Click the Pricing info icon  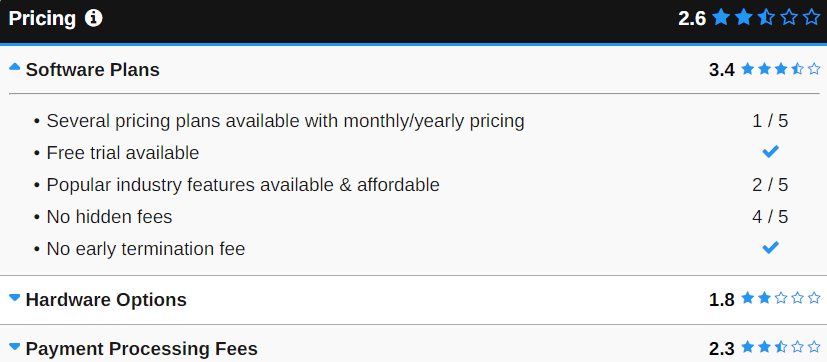click(x=93, y=19)
